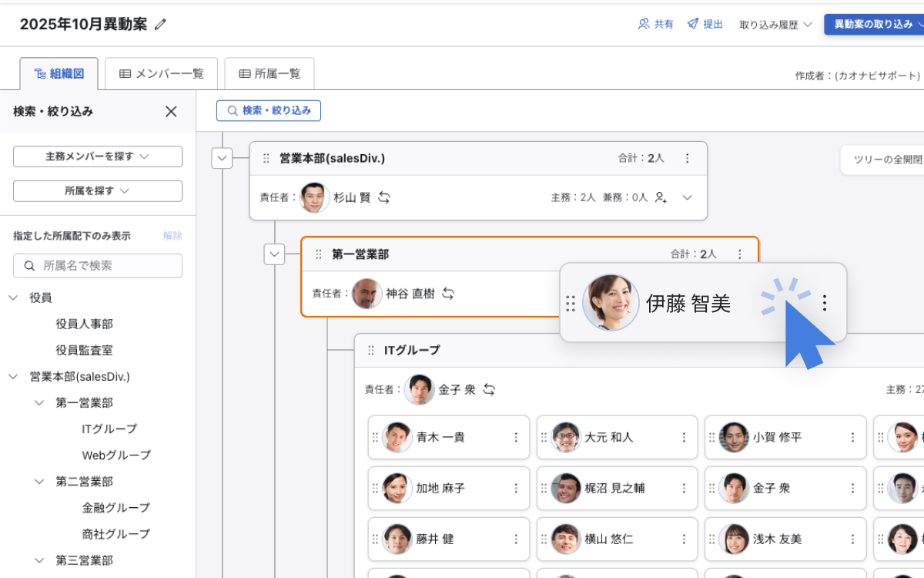Open the 所属を探す dropdown
This screenshot has height=578, width=924.
click(x=98, y=190)
